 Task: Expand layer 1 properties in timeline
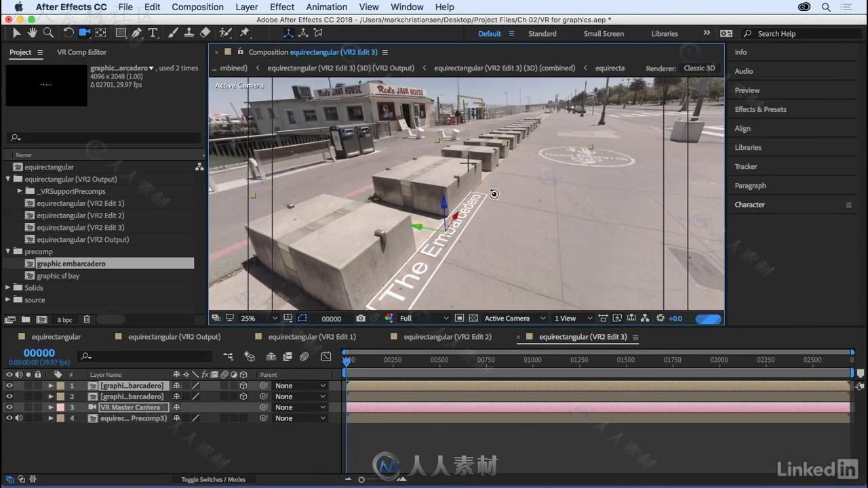click(x=50, y=386)
